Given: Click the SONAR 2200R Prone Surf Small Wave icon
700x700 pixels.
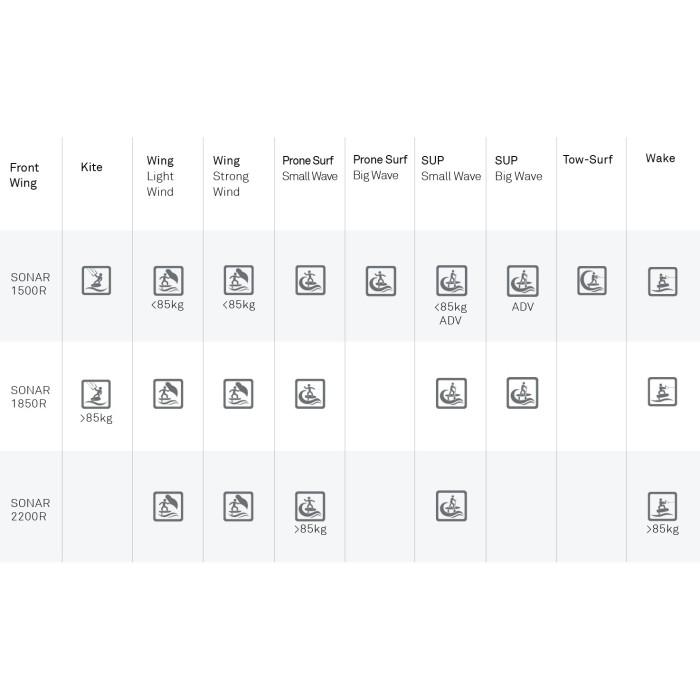Looking at the screenshot, I should tap(310, 506).
